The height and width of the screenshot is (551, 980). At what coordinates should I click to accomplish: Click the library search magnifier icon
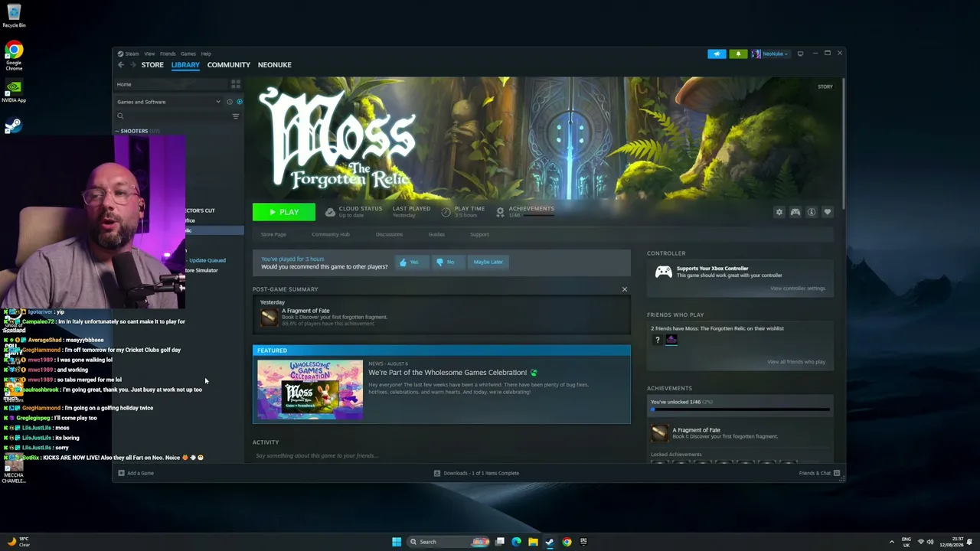click(x=120, y=116)
